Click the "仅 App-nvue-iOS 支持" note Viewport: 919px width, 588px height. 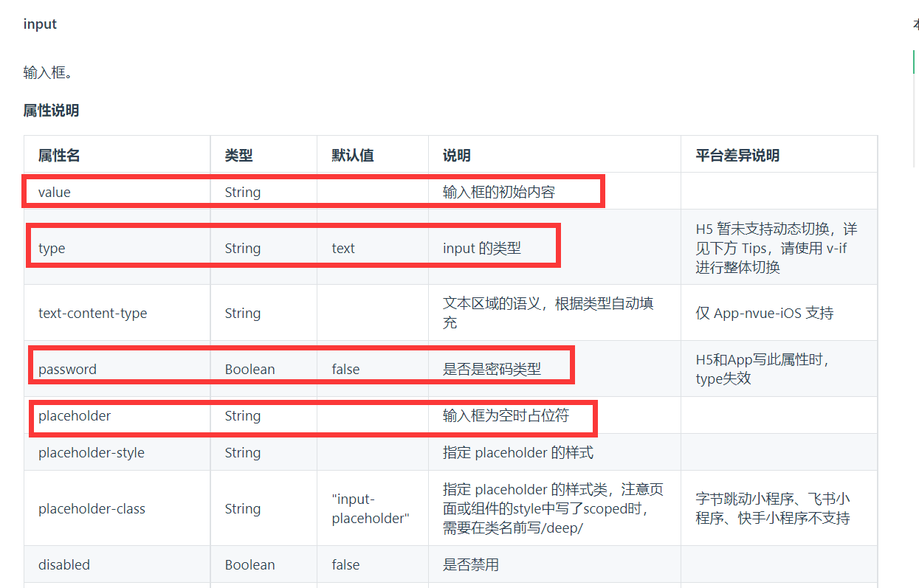[764, 313]
